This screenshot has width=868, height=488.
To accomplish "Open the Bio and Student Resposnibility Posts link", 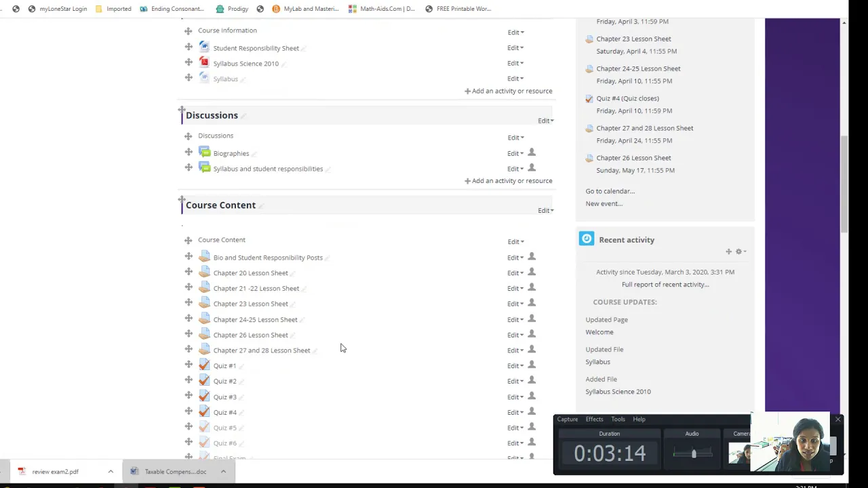I will (x=268, y=258).
